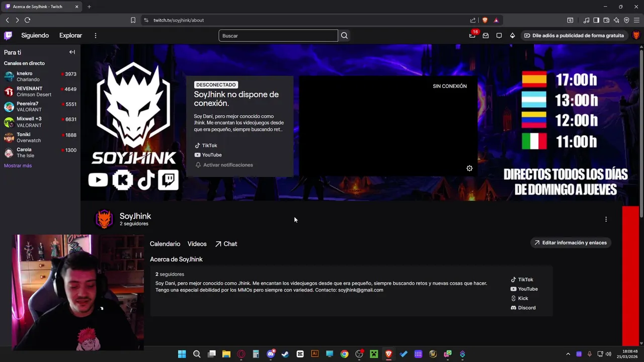Screen dimensions: 644x362
Task: Open Brave Shields lion icon
Action: [485, 20]
